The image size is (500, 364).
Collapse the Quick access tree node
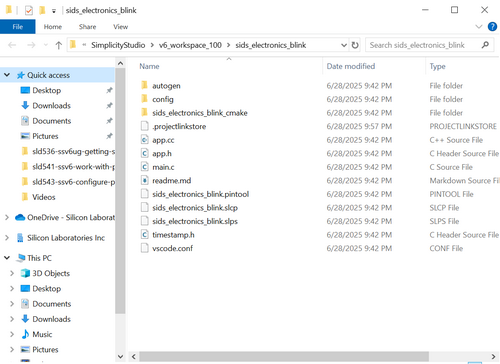pyautogui.click(x=7, y=75)
